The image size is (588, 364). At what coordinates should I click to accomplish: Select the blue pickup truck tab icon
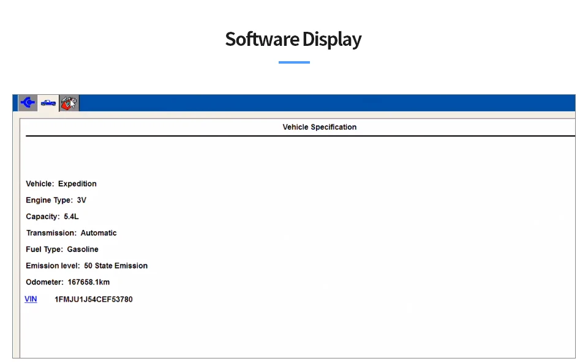point(48,103)
